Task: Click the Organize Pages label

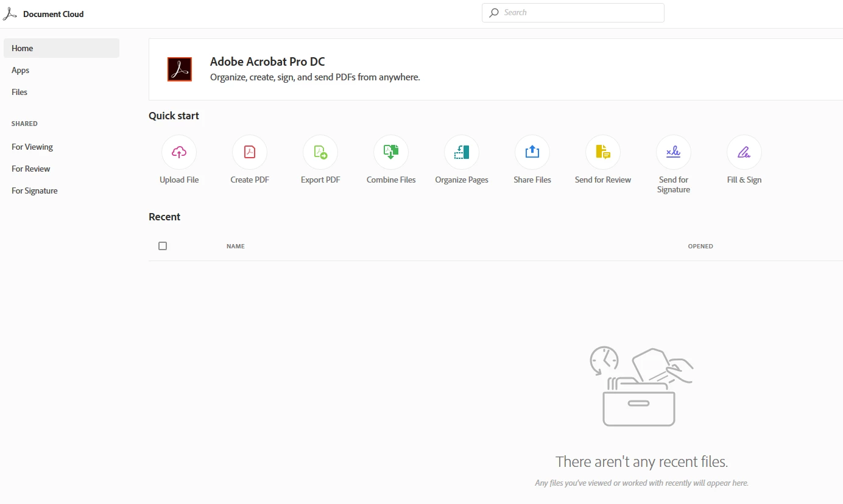Action: (462, 180)
